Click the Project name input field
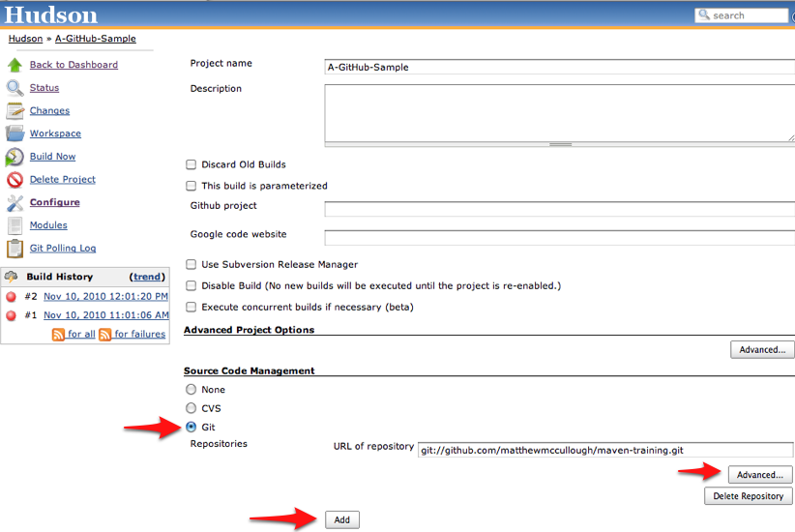 point(560,67)
